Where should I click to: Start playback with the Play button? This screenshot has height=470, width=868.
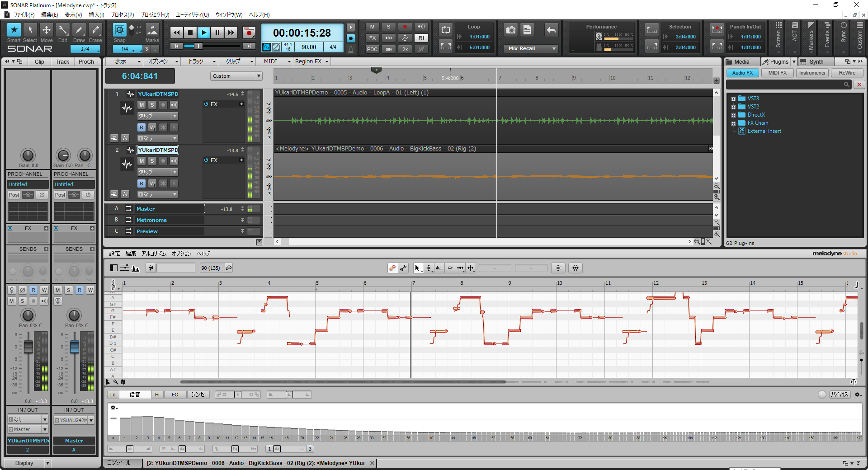[x=204, y=32]
